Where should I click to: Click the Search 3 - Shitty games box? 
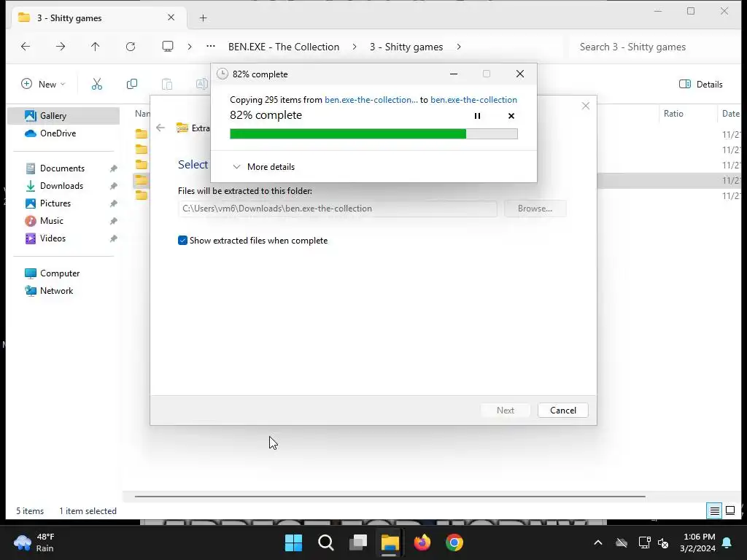[654, 47]
